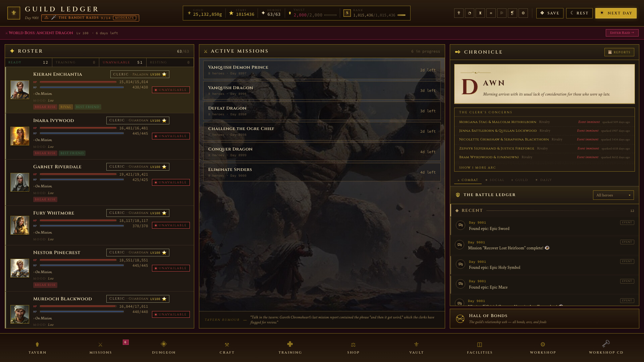Open the Vault from bottom navigation
The height and width of the screenshot is (362, 644).
(x=416, y=348)
